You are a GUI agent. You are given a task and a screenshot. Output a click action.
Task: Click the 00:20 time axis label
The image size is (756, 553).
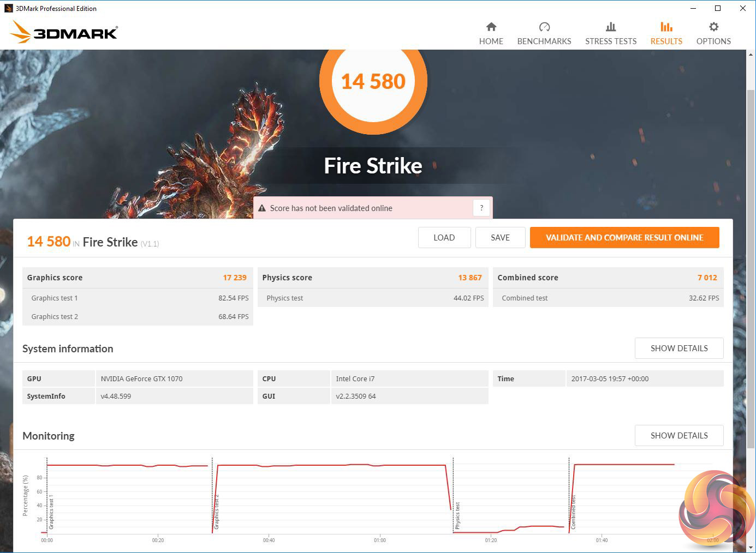point(158,540)
